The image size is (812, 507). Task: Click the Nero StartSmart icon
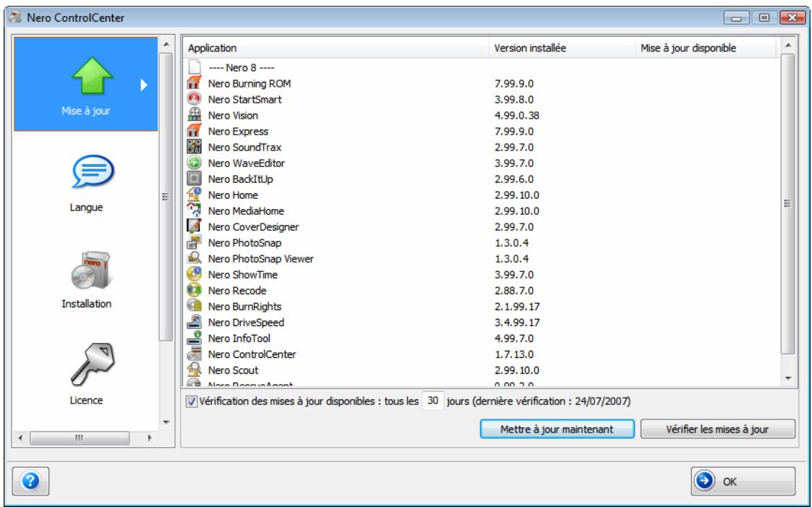[x=195, y=99]
